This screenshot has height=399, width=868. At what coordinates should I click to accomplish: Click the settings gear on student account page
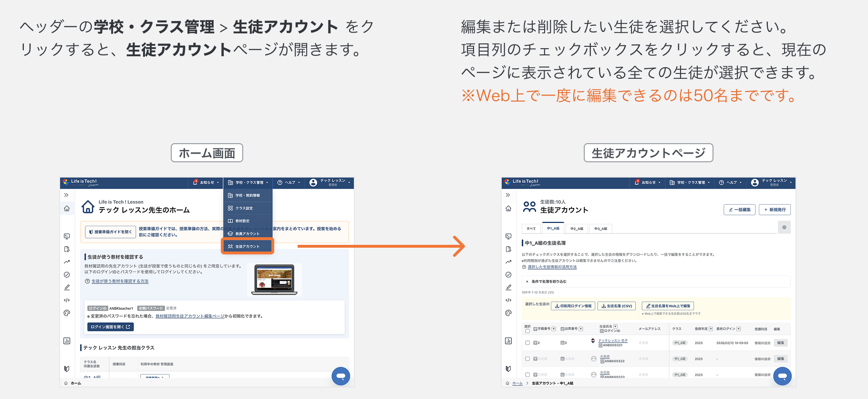tap(784, 227)
